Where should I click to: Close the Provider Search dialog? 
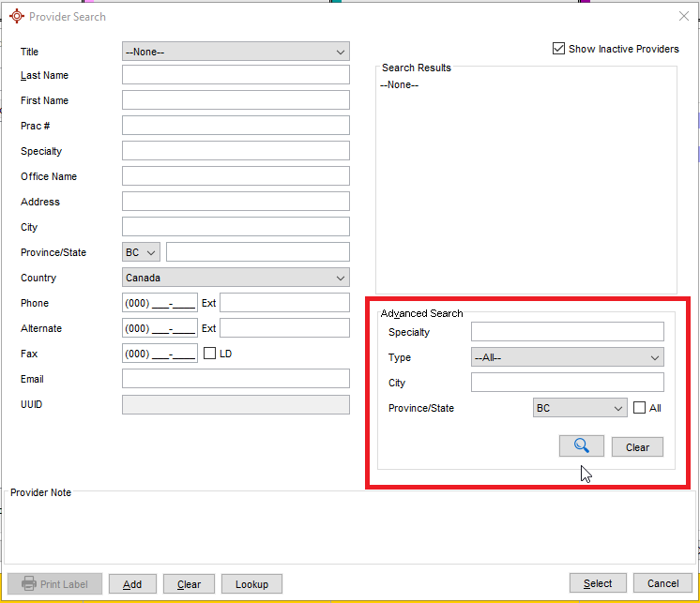pyautogui.click(x=683, y=16)
